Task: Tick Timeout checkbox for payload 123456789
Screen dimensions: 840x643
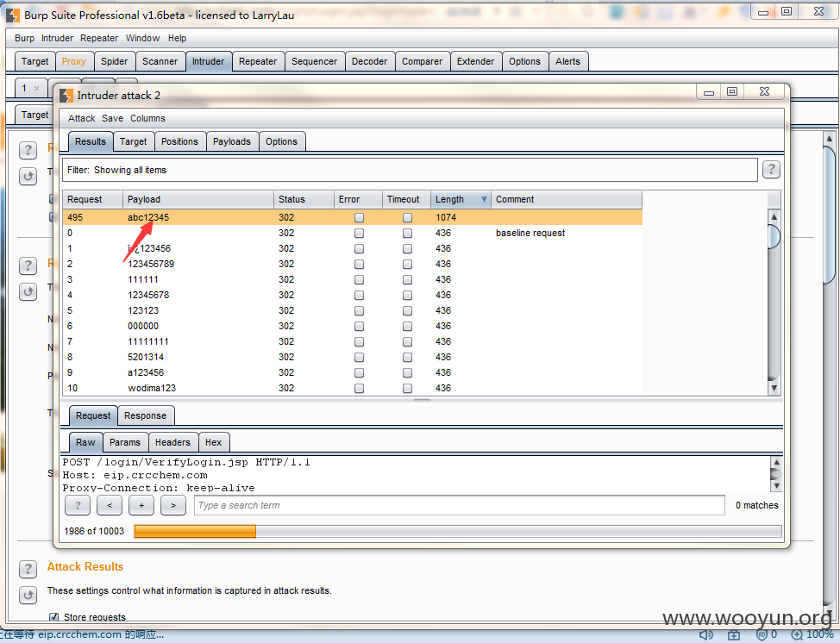Action: [407, 264]
